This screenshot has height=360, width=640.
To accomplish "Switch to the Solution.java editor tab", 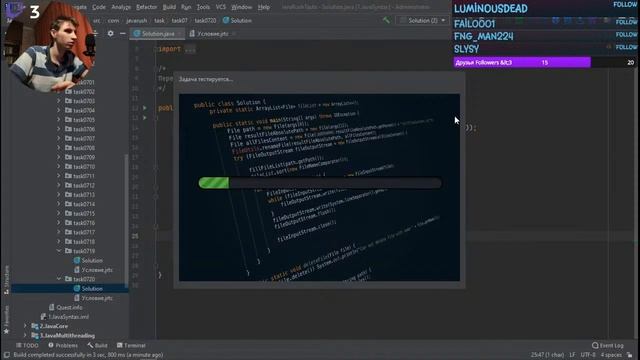I will pos(157,33).
